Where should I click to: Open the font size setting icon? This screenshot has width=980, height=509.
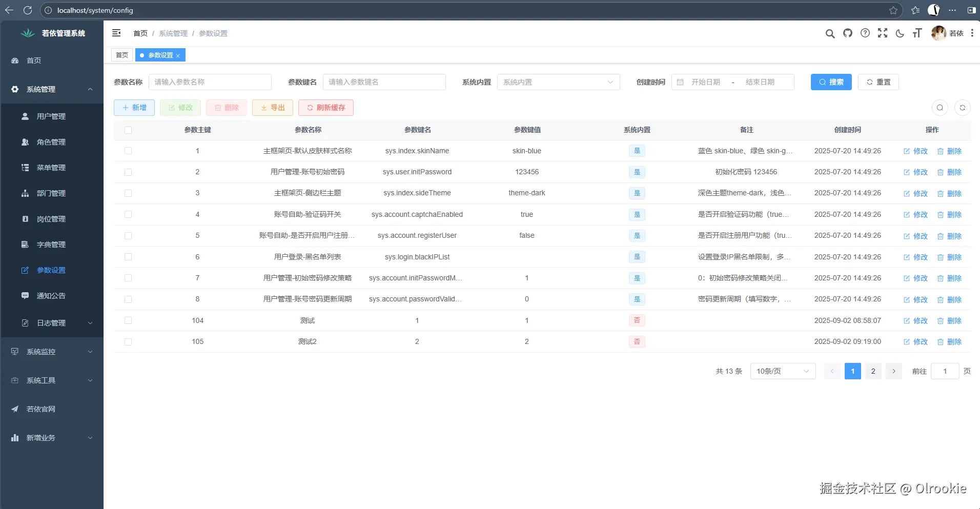tap(917, 33)
